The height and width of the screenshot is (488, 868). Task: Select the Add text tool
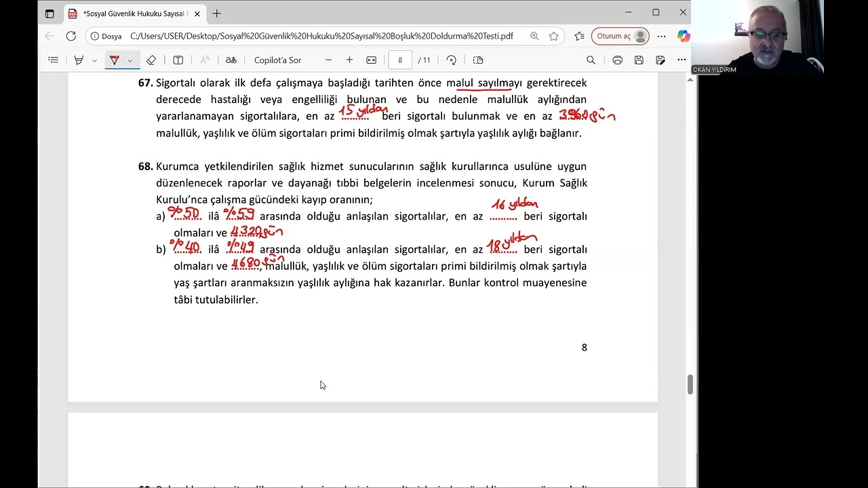tap(178, 60)
